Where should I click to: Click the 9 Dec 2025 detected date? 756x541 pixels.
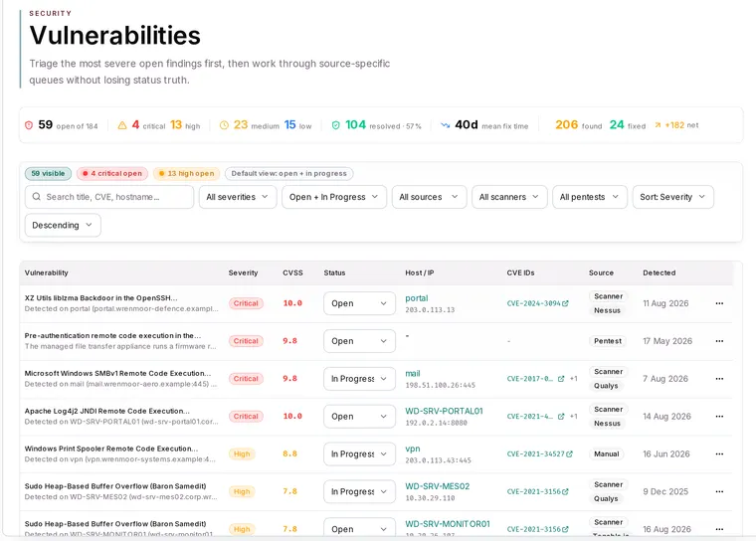tap(665, 491)
